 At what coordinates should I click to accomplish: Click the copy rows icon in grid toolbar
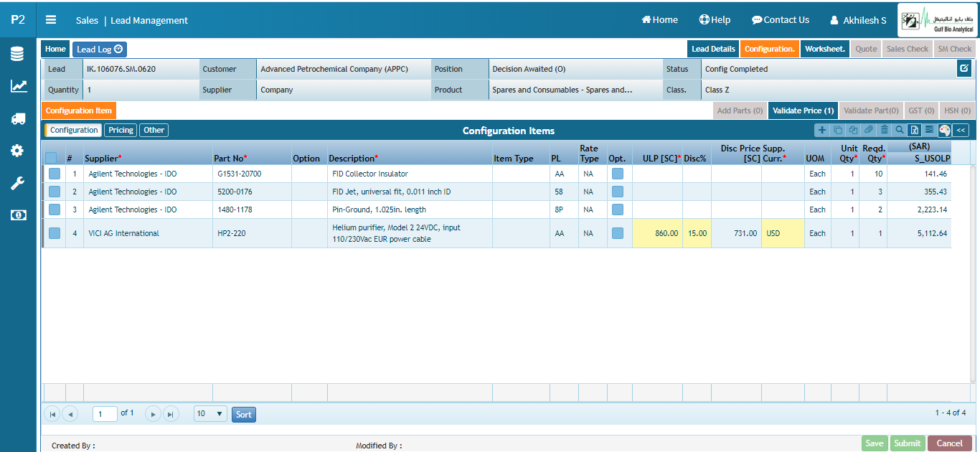(x=838, y=130)
